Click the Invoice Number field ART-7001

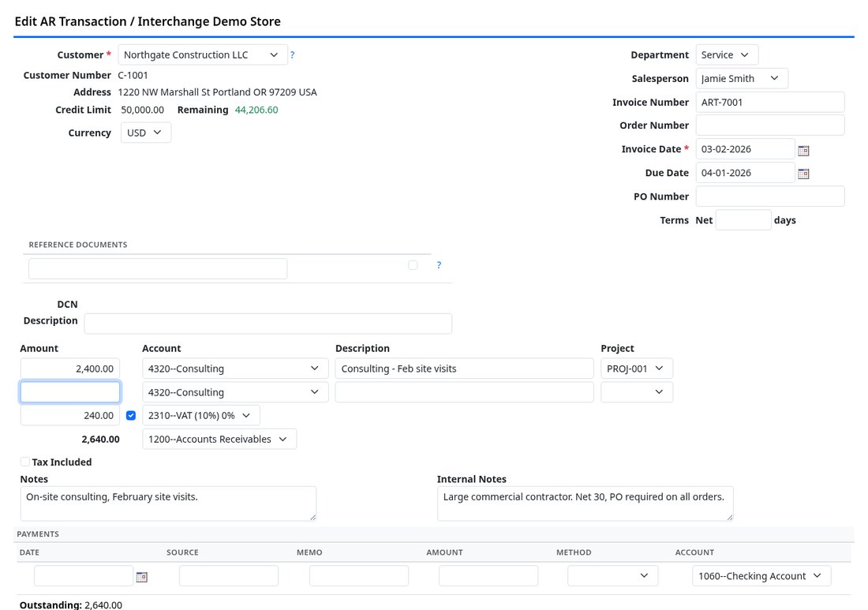[x=770, y=103]
